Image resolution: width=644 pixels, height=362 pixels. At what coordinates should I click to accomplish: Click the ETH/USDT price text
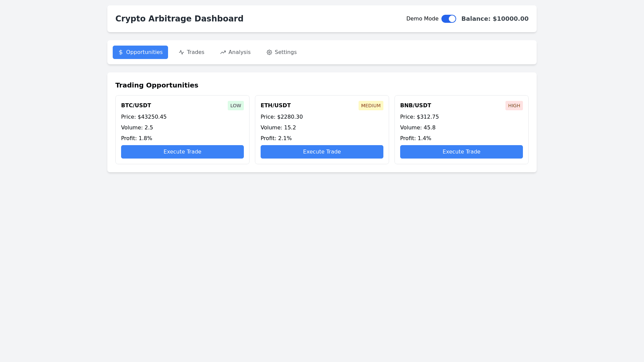[282, 117]
